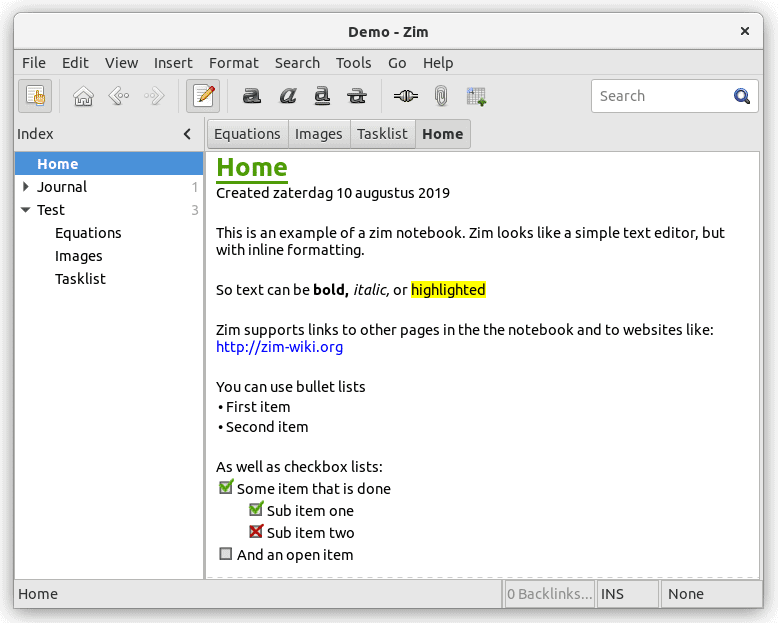Collapse the Test tree node
The width and height of the screenshot is (778, 623).
click(x=26, y=210)
